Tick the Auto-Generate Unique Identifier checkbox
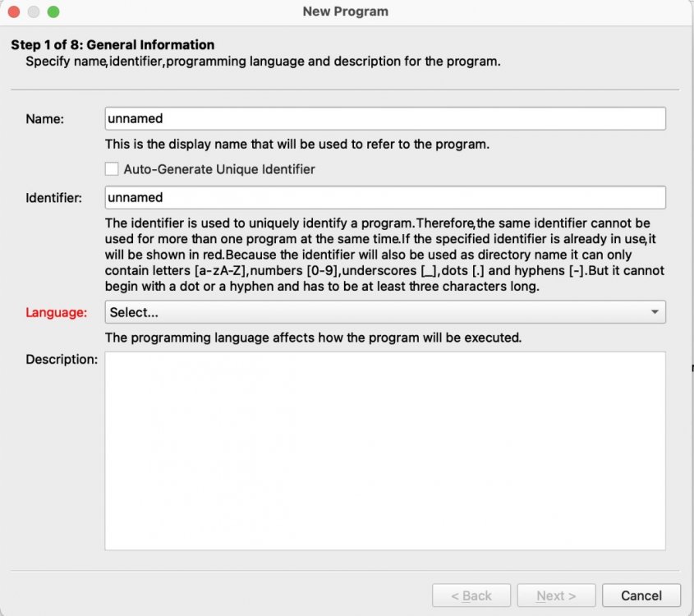This screenshot has width=694, height=616. coord(112,169)
